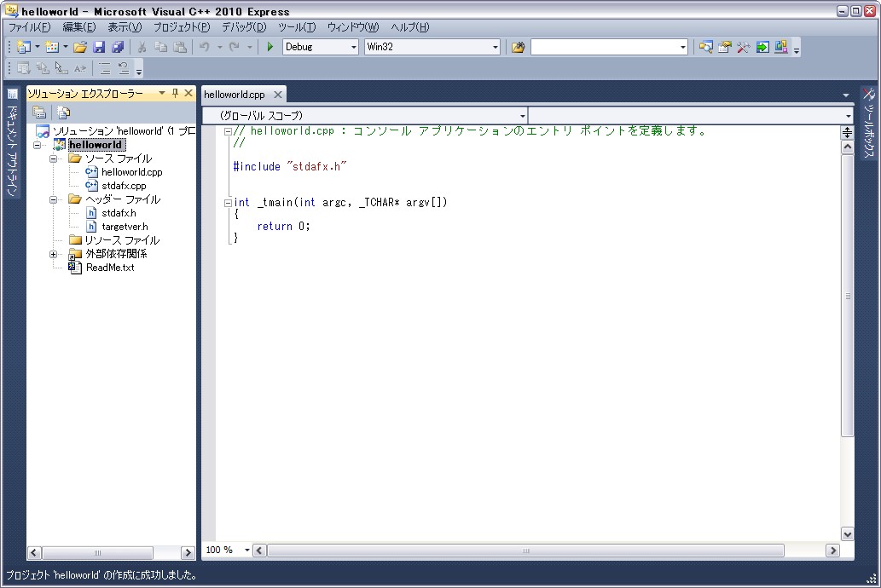Screen dimensions: 881x588
Task: Click the Paste clipboard icon
Action: click(180, 47)
